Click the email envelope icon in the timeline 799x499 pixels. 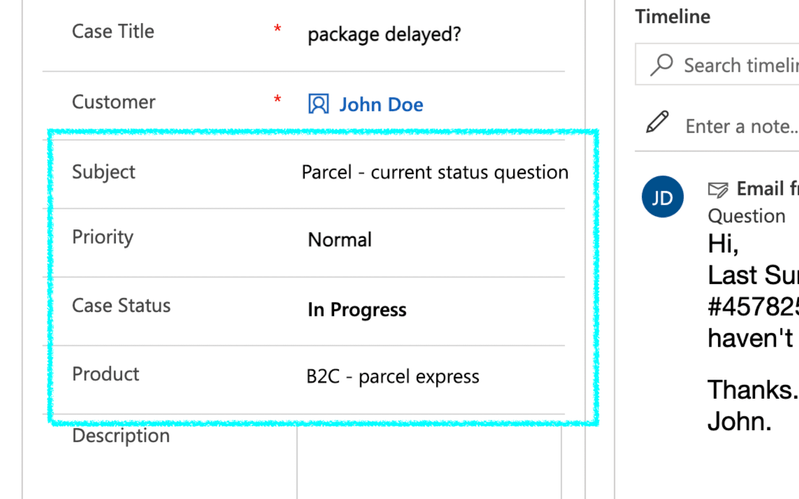point(717,190)
